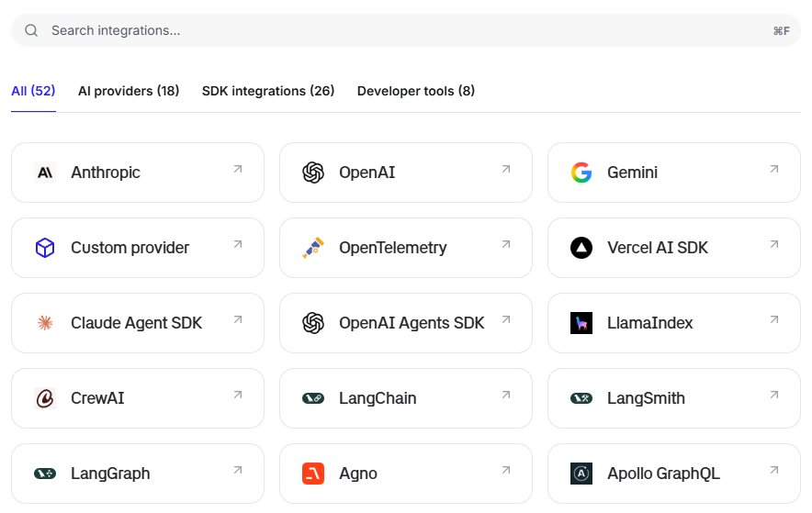Click the Apollo GraphQL logo icon
The width and height of the screenshot is (812, 513).
point(581,474)
